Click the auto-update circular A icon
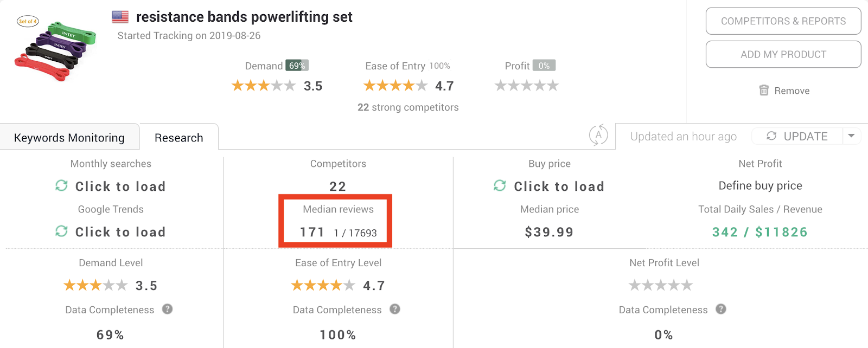Viewport: 868px width, 348px height. (598, 135)
